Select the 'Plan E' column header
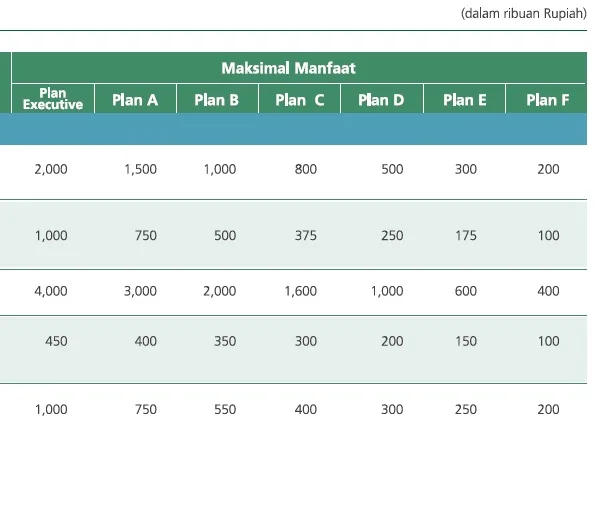The width and height of the screenshot is (601, 523). (x=465, y=100)
